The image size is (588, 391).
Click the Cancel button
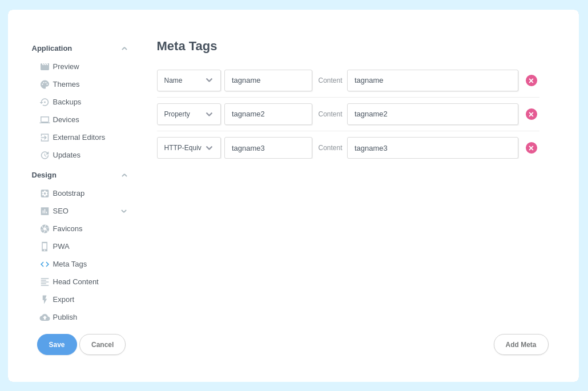[102, 344]
